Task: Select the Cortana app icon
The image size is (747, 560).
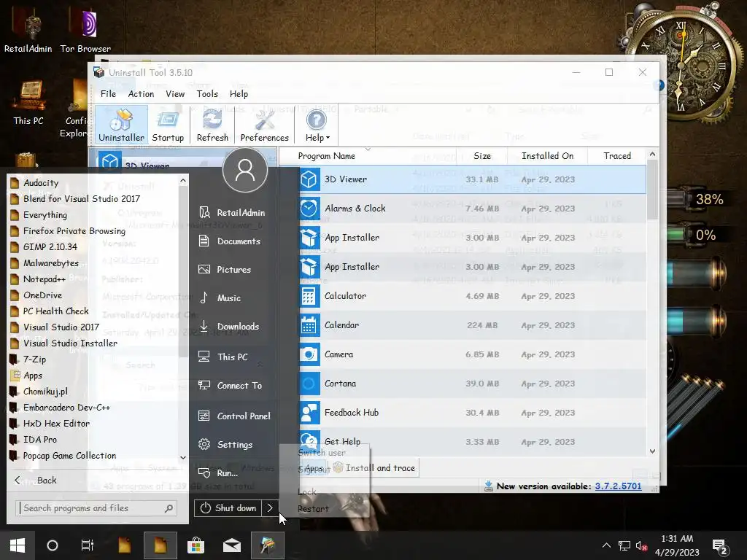Action: [309, 384]
